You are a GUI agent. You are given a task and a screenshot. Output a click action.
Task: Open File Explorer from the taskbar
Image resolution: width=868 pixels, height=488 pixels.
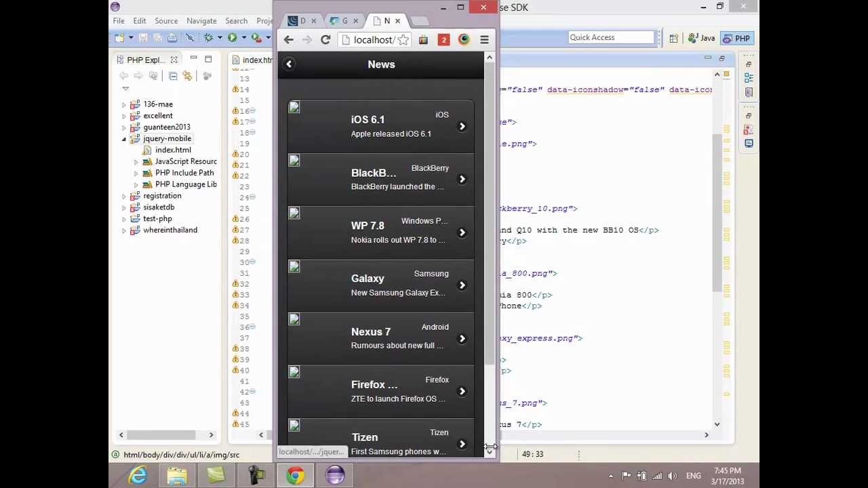pos(177,476)
